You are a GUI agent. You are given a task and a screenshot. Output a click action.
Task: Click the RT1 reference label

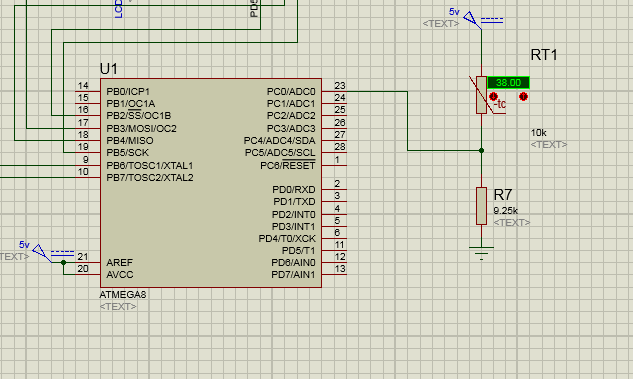[544, 55]
